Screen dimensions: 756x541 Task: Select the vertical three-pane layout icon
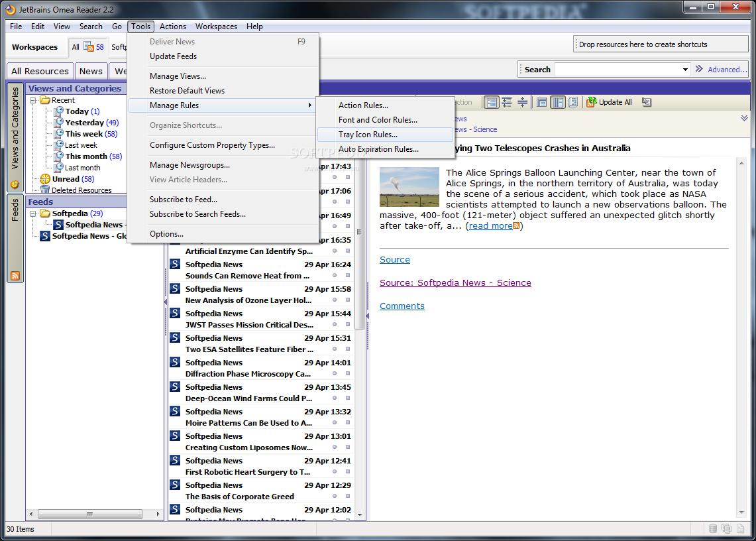pos(558,102)
